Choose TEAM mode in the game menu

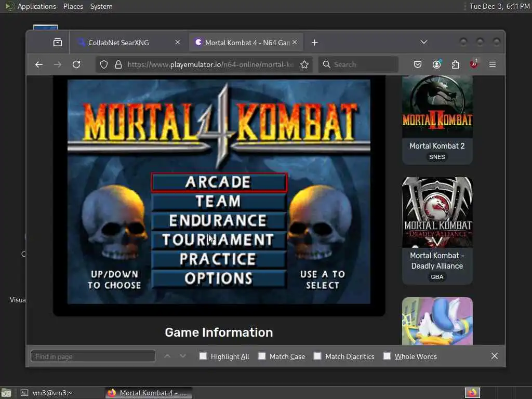pyautogui.click(x=219, y=202)
